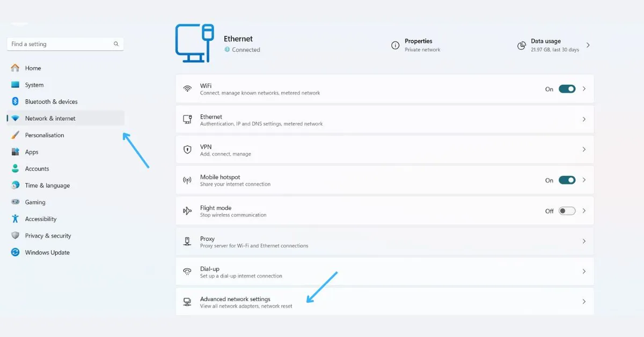Click 'Add, connect, manage' VPN description
This screenshot has height=337, width=644.
pos(225,154)
